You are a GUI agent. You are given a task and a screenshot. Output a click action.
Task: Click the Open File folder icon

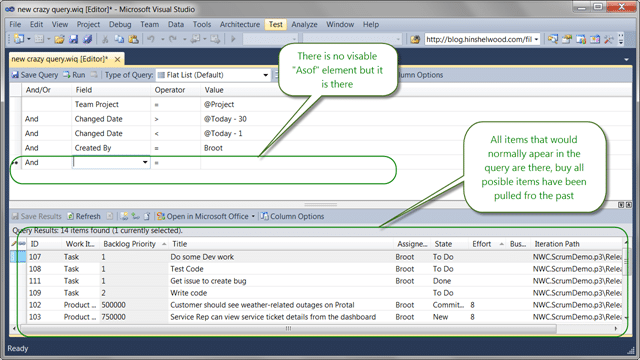(60, 39)
